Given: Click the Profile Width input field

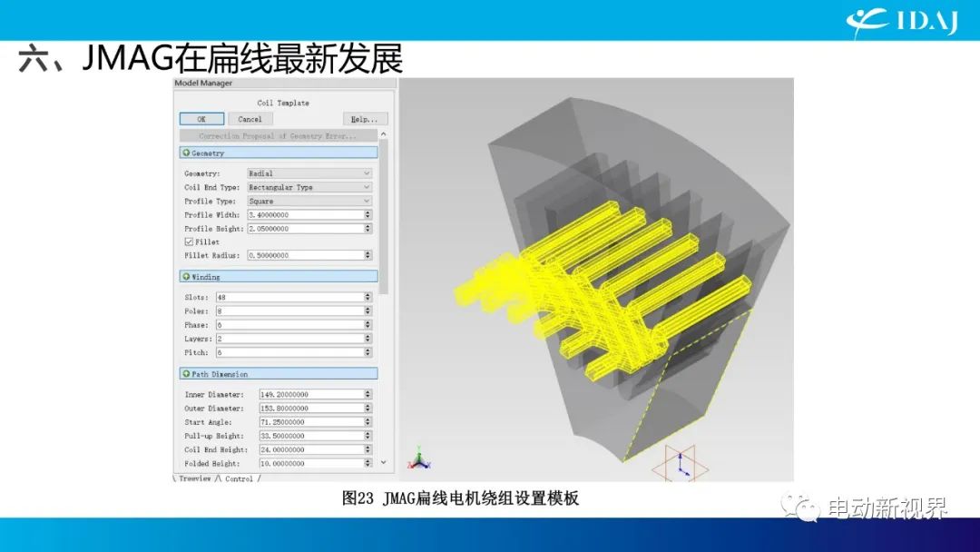Looking at the screenshot, I should pyautogui.click(x=306, y=214).
